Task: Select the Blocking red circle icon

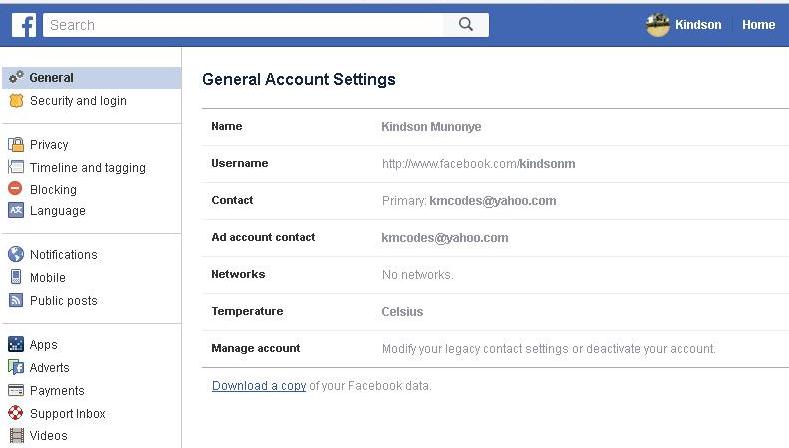Action: click(x=16, y=189)
